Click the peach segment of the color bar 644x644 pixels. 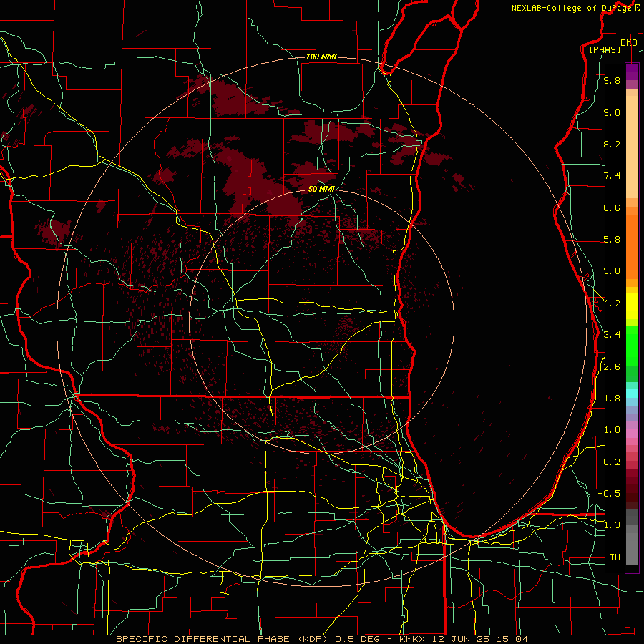632,147
